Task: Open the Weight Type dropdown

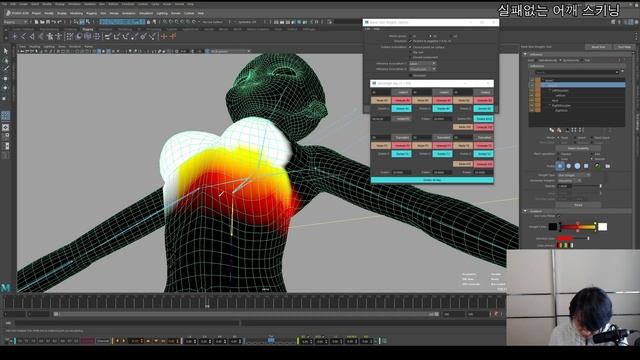Action: tap(573, 175)
